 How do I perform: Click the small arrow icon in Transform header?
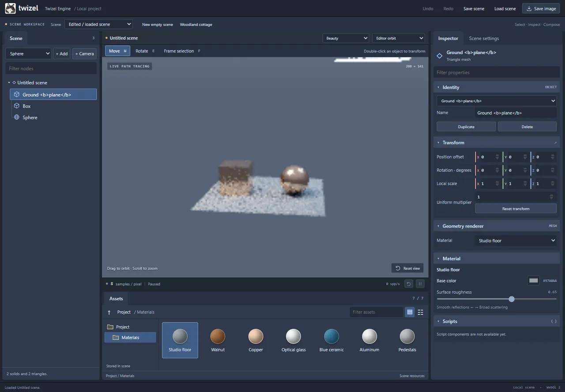coord(555,142)
